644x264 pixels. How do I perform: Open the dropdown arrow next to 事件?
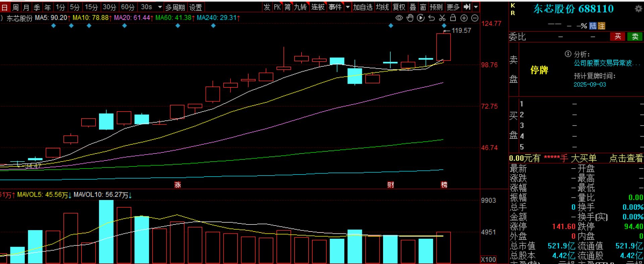[x=348, y=7]
